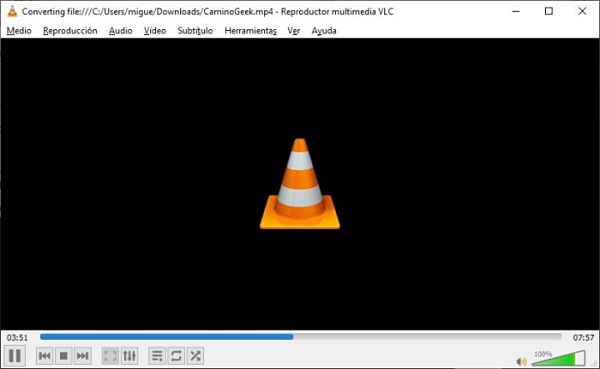Toggle fullscreen video mode
600x369 pixels.
coord(110,356)
